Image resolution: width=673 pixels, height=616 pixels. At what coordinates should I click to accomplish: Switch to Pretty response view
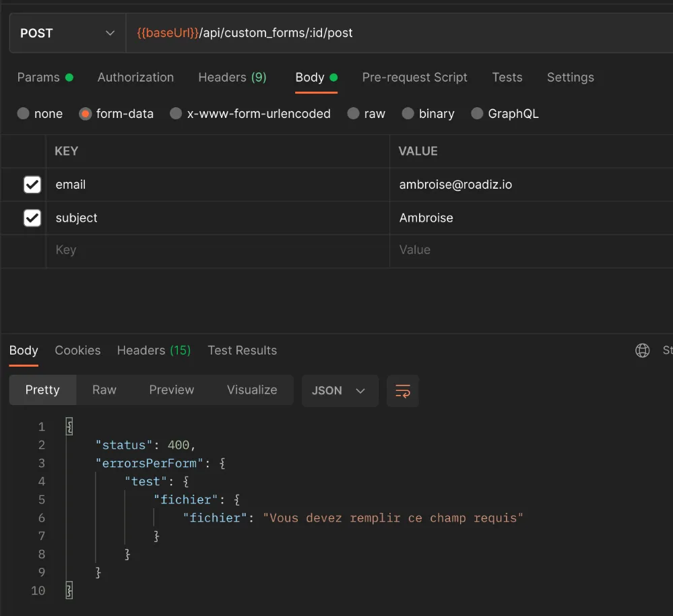tap(42, 390)
